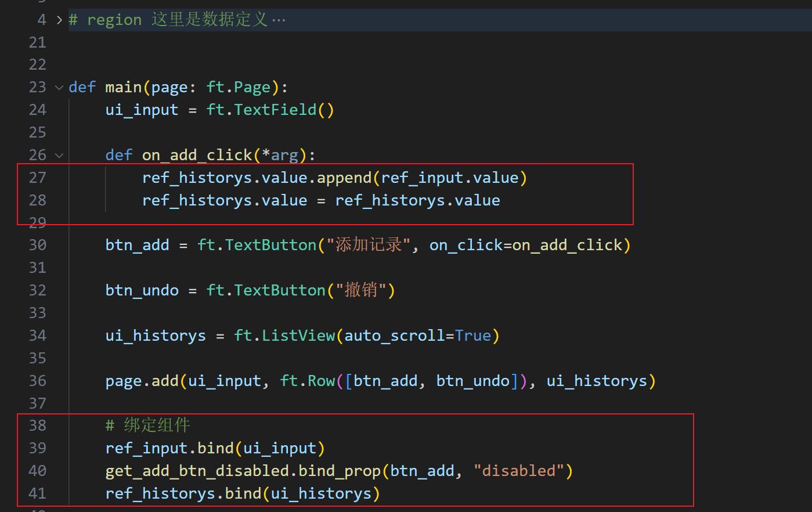
Task: Collapse the on_add_click function fold arrow
Action: click(x=59, y=155)
